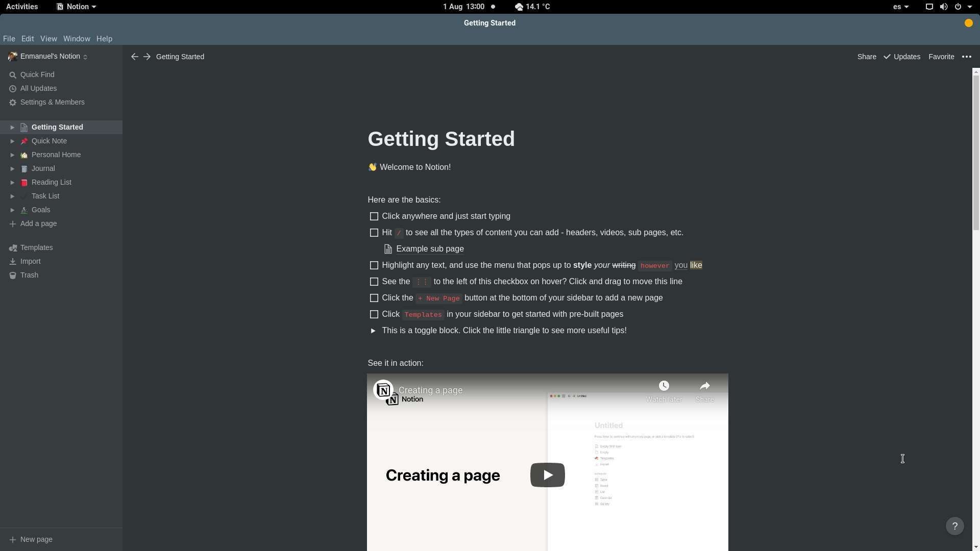Viewport: 980px width, 551px height.
Task: Click the Watch later clock icon on video
Action: pyautogui.click(x=664, y=386)
